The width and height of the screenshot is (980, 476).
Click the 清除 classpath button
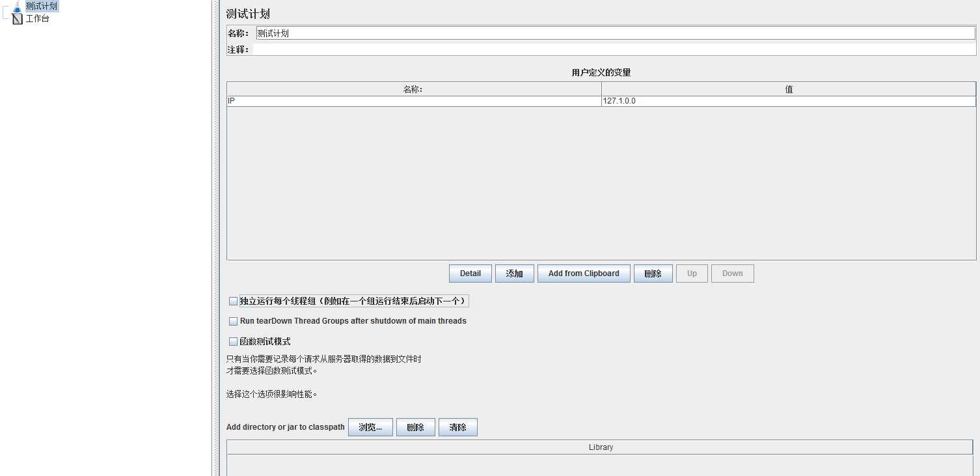(x=458, y=427)
